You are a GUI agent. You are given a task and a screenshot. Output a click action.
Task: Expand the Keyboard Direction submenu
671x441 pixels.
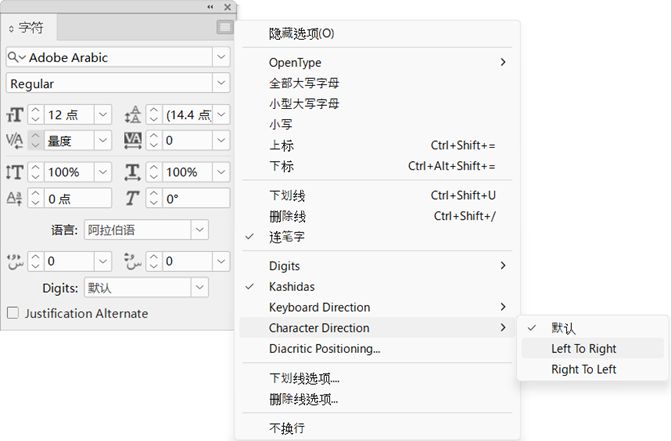377,307
